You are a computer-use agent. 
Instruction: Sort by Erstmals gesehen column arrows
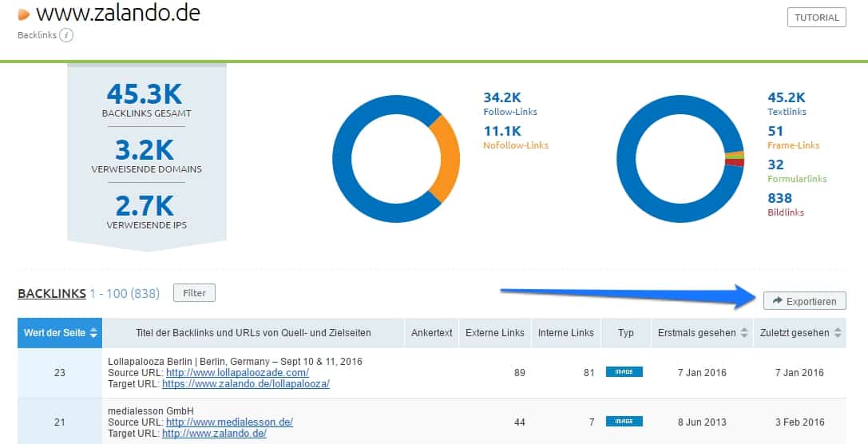744,333
